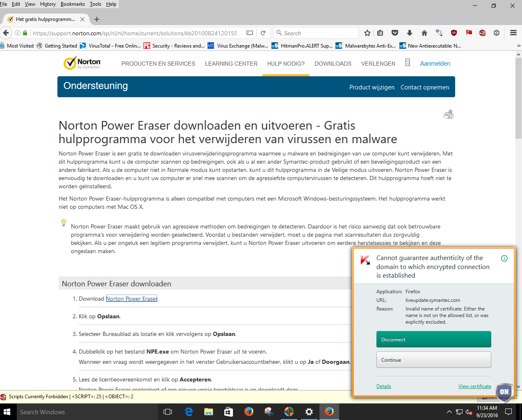The width and height of the screenshot is (522, 420).
Task: Click the Disconnect button
Action: tap(434, 339)
